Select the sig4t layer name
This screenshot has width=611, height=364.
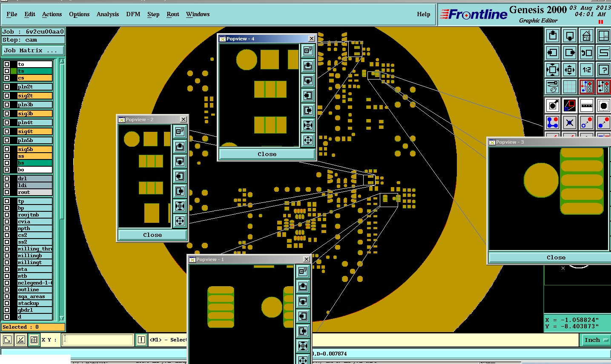[x=34, y=131]
